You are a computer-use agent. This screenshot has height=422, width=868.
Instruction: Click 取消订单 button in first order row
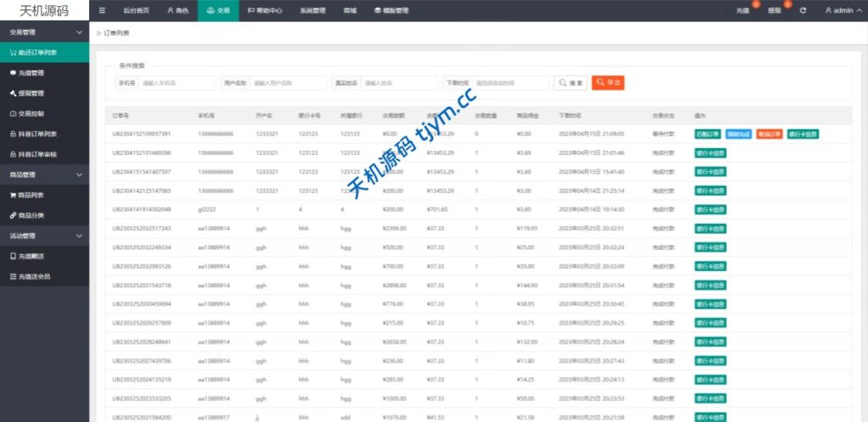pos(770,134)
